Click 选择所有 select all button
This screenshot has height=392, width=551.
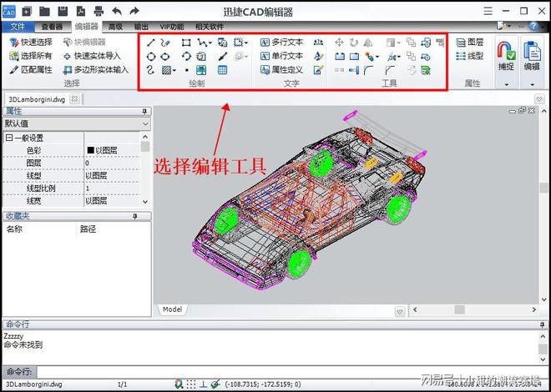point(31,56)
